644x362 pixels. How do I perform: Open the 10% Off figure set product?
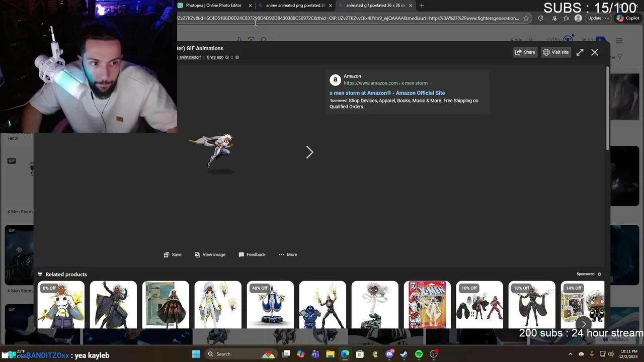tap(479, 305)
